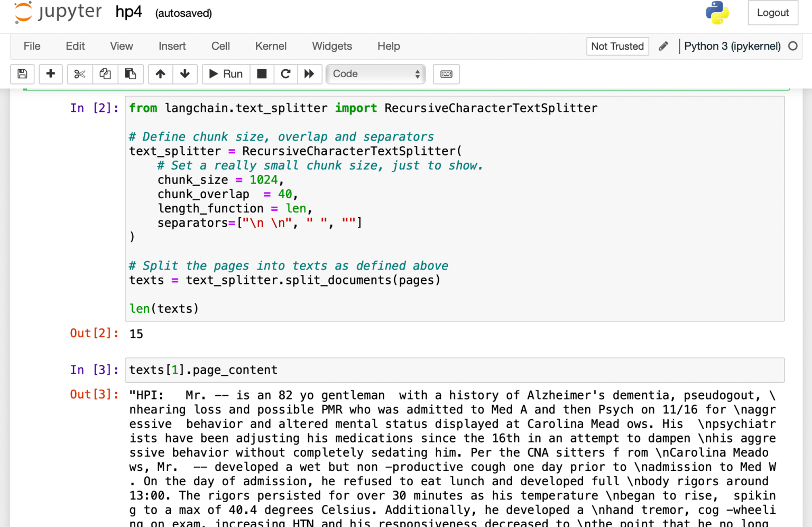
Task: Click the Logout button
Action: click(x=772, y=13)
